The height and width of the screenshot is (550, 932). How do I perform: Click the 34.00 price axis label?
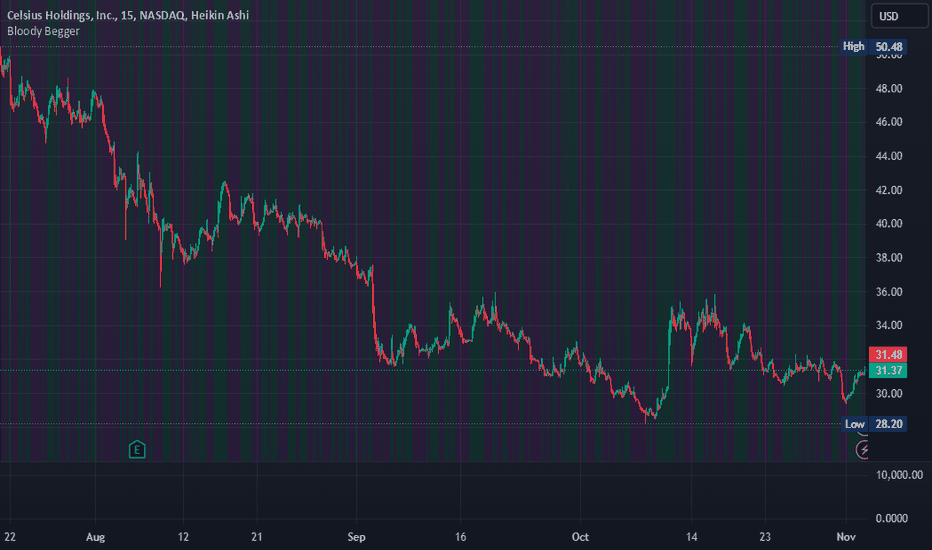point(889,325)
